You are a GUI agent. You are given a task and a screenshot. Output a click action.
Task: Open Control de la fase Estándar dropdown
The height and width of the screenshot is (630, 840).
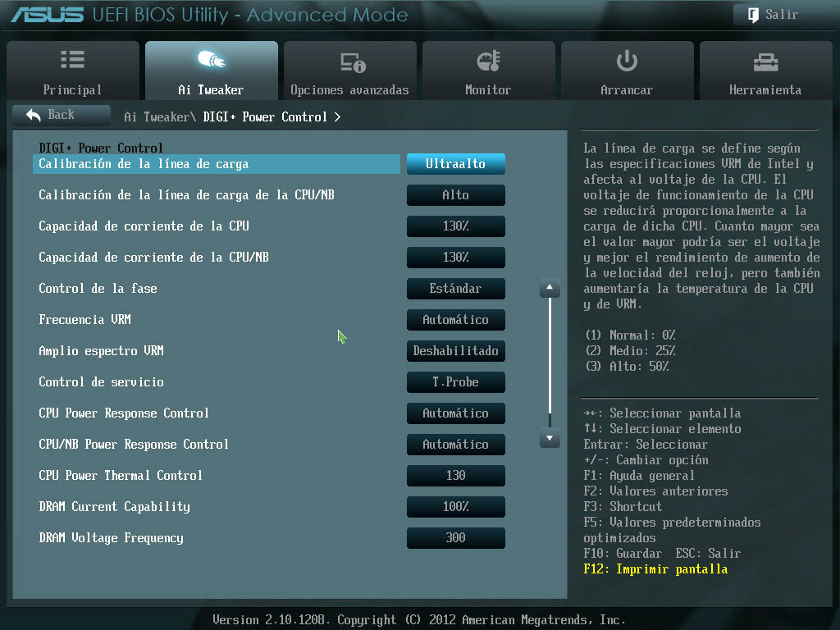click(456, 288)
